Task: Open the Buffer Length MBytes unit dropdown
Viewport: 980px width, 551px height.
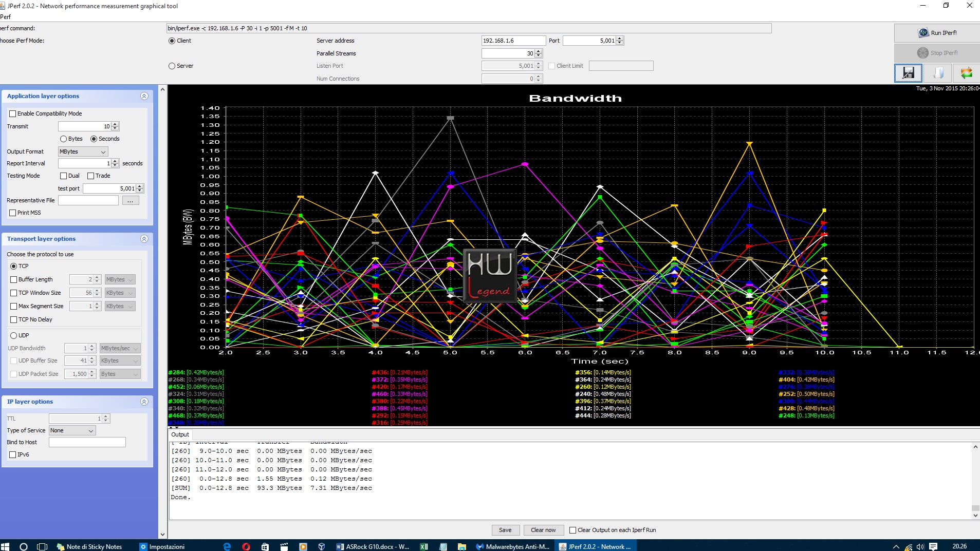Action: (120, 279)
